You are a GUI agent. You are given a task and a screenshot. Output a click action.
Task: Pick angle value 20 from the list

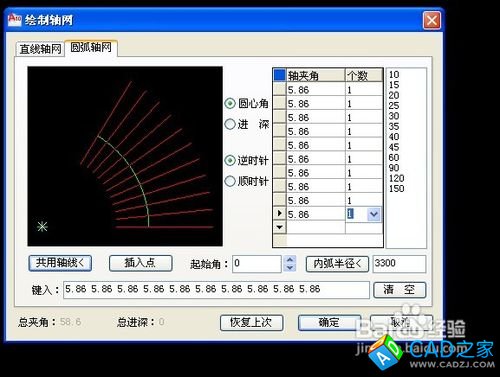[394, 95]
